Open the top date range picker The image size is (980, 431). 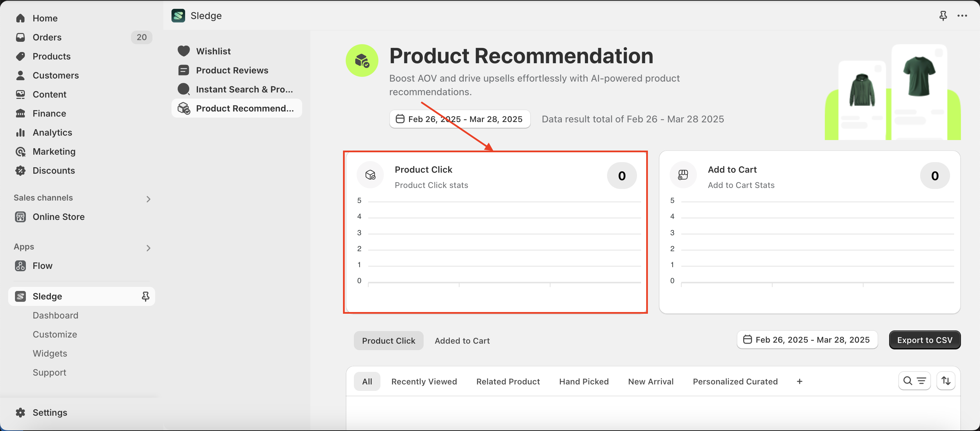[x=460, y=119]
